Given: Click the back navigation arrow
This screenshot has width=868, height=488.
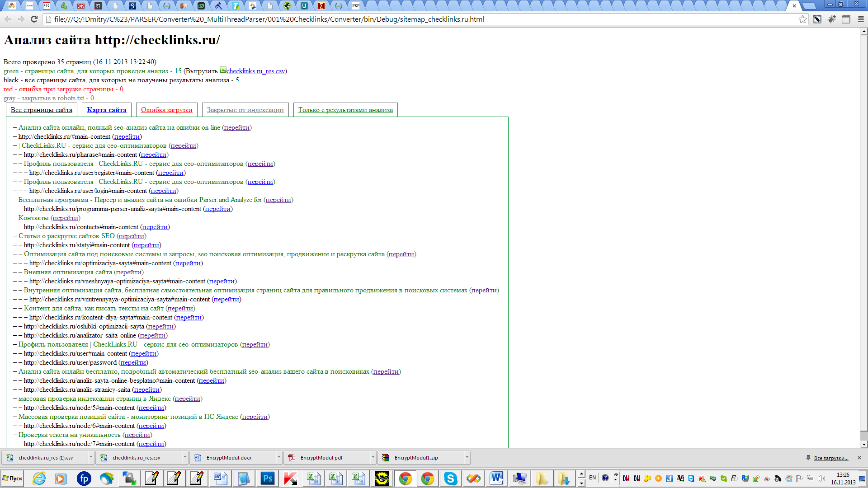Looking at the screenshot, I should pos(8,19).
